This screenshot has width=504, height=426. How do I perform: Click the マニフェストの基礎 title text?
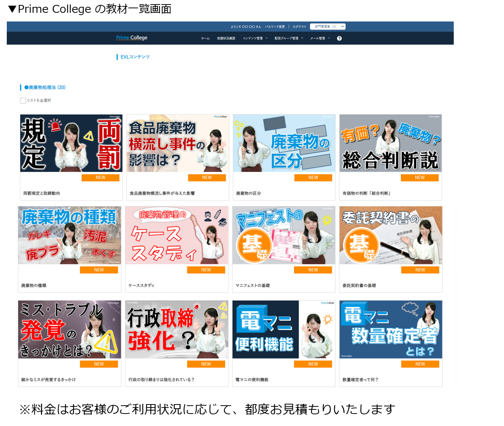[253, 286]
